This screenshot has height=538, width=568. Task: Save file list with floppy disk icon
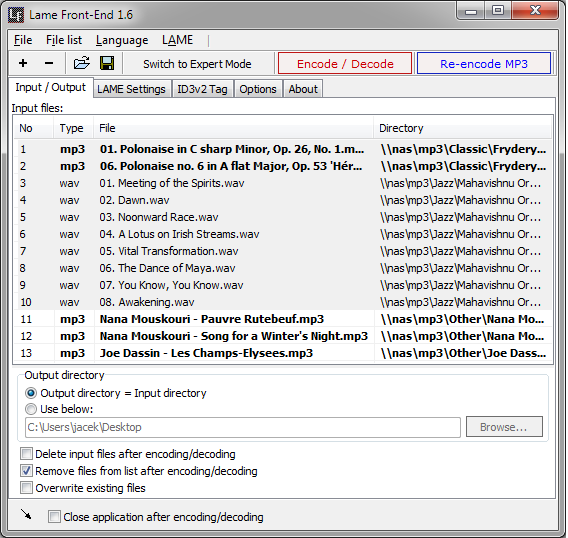tap(107, 63)
